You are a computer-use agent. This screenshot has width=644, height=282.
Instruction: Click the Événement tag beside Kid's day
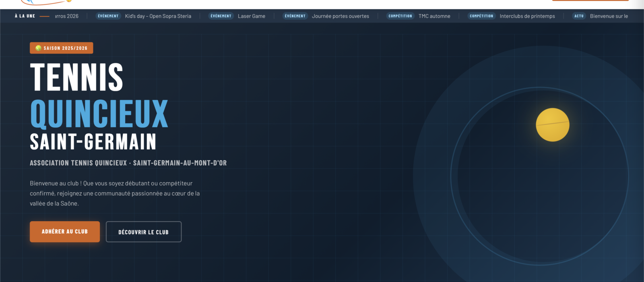tap(108, 16)
